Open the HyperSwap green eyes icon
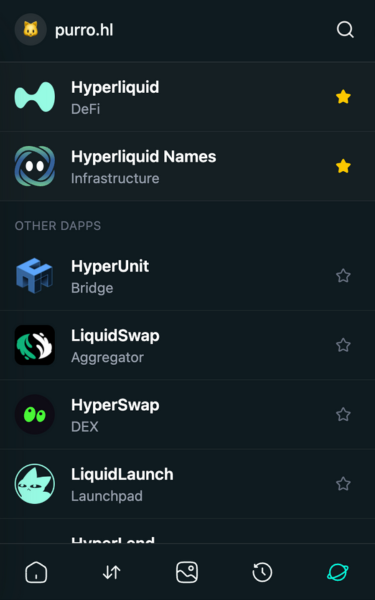The width and height of the screenshot is (375, 600). coord(35,414)
